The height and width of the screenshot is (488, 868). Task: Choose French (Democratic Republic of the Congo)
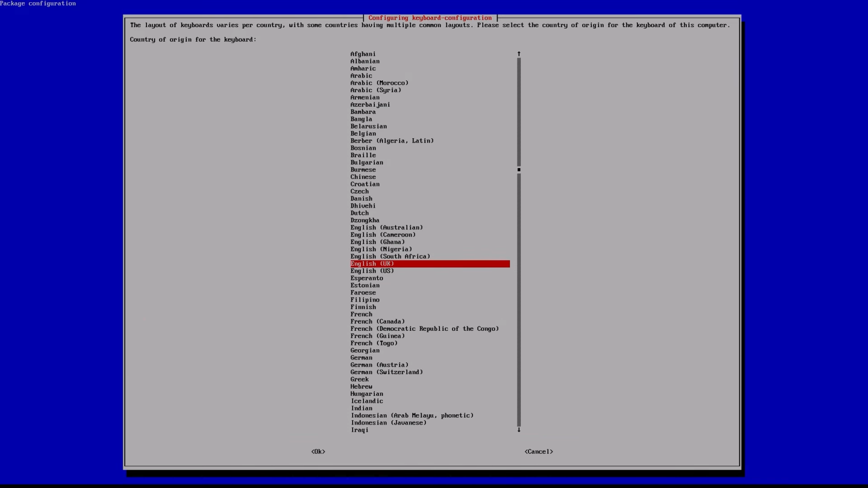(x=425, y=329)
